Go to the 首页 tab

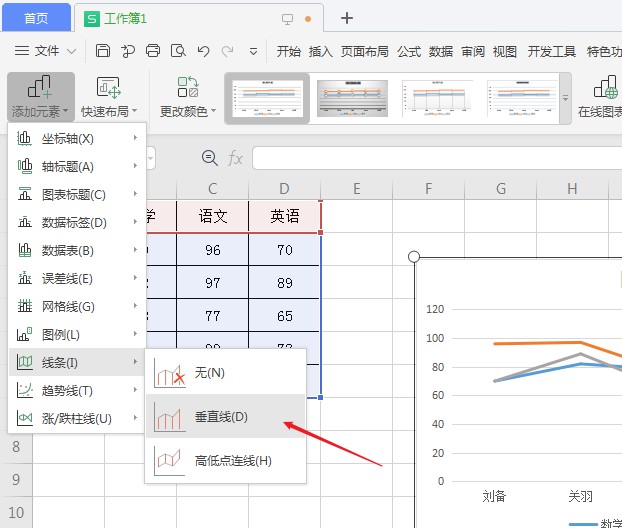coord(36,18)
